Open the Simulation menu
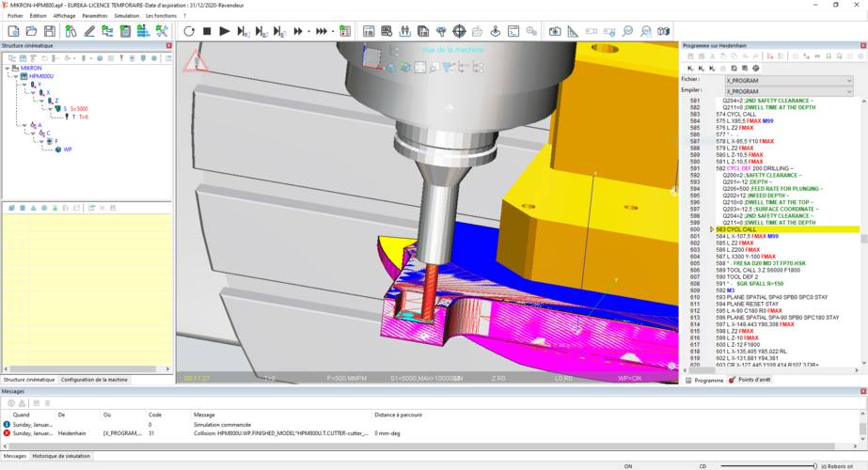This screenshot has height=470, width=868. (126, 16)
